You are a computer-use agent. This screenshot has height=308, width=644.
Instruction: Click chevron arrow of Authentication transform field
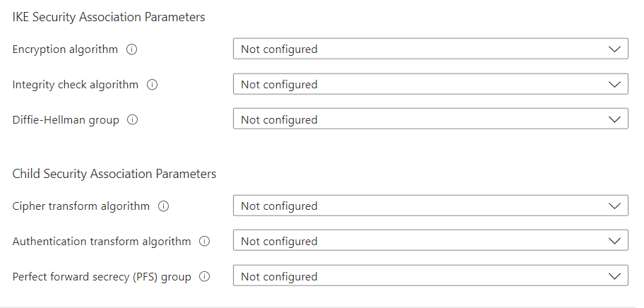(614, 242)
